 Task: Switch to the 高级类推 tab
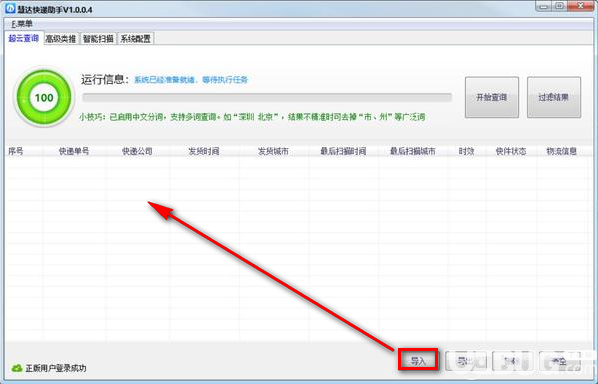pyautogui.click(x=61, y=39)
